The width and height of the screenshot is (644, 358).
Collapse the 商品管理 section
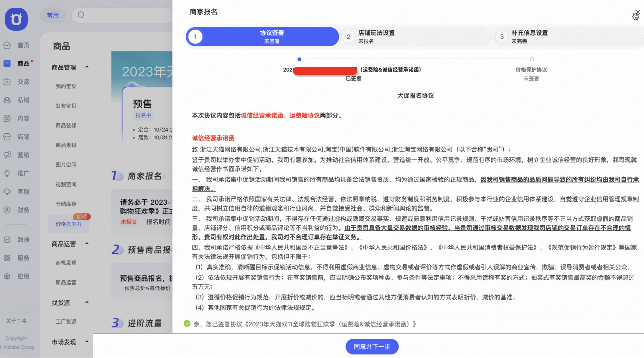[x=87, y=67]
